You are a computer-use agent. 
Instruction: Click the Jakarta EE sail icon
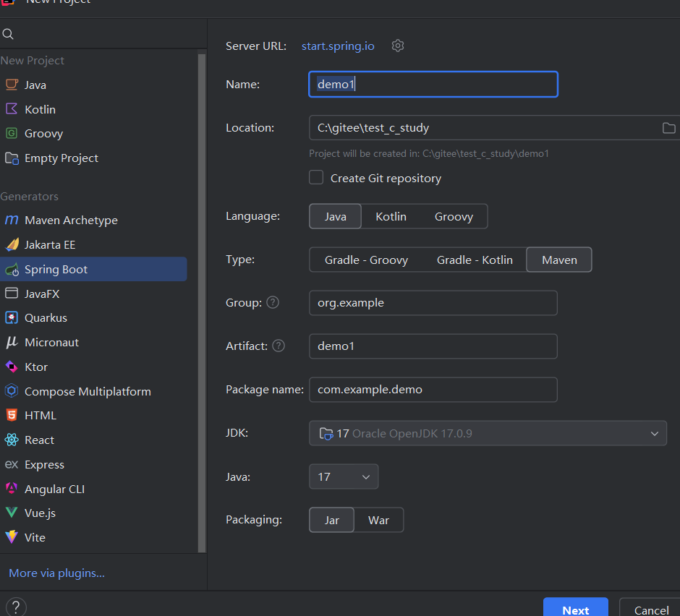[12, 244]
